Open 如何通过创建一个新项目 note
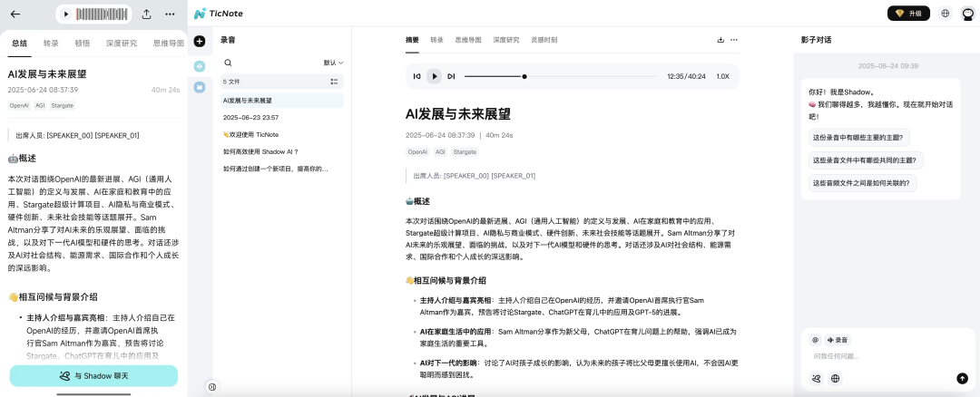The width and height of the screenshot is (980, 397). click(282, 169)
